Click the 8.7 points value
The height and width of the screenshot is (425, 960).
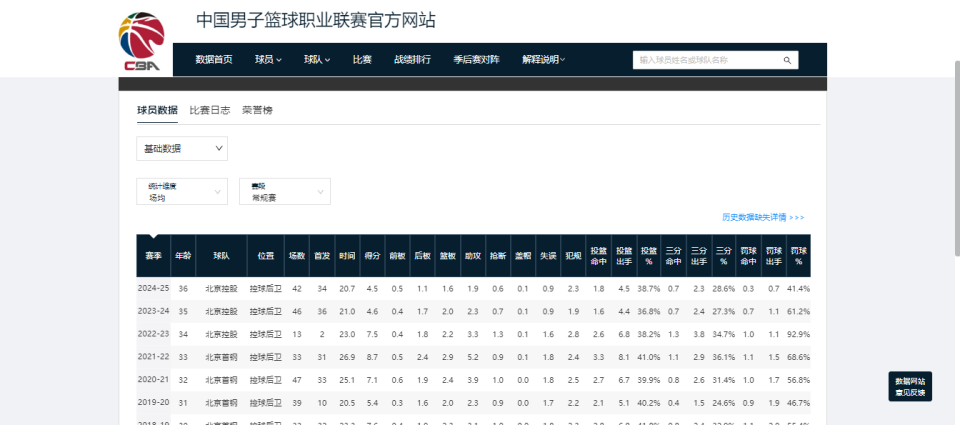coord(372,357)
